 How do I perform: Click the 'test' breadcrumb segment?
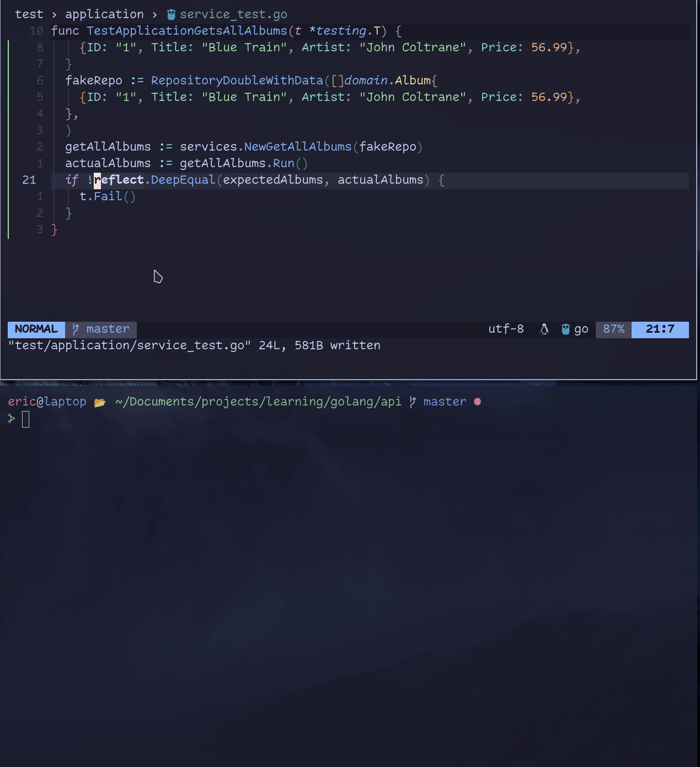click(x=29, y=14)
